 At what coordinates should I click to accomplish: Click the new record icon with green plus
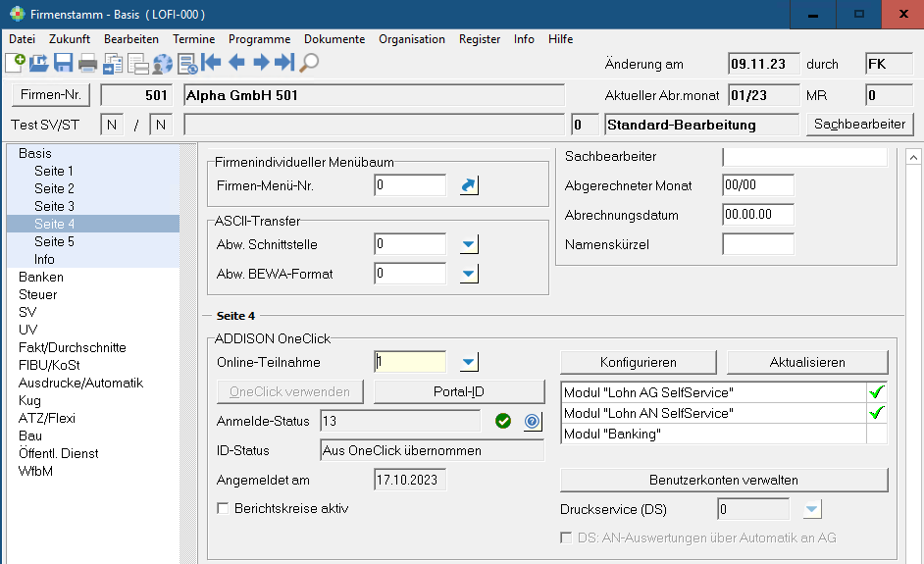click(15, 63)
